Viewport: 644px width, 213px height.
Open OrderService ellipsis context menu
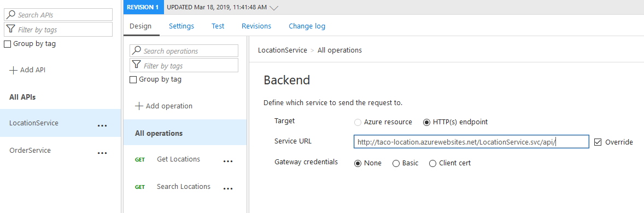[102, 153]
